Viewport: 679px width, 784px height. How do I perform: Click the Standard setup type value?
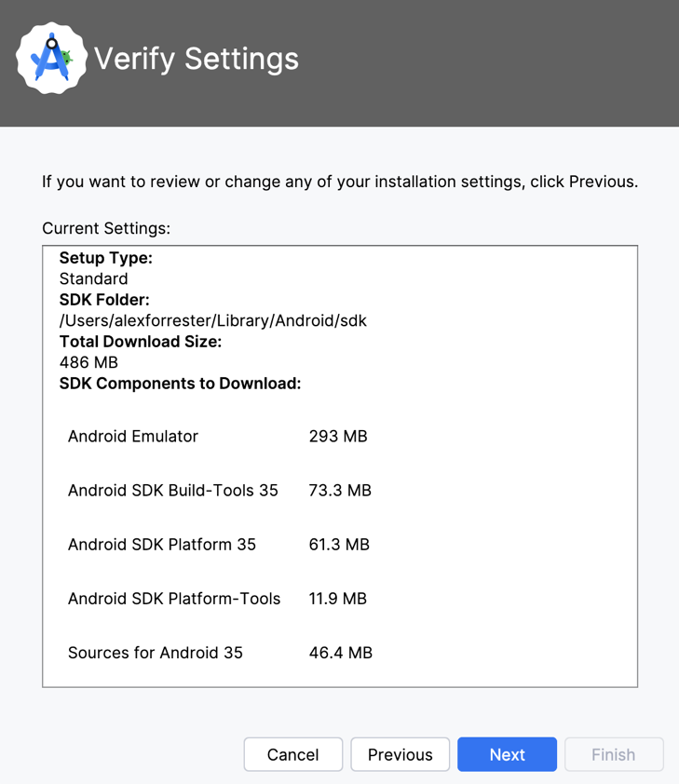coord(93,278)
